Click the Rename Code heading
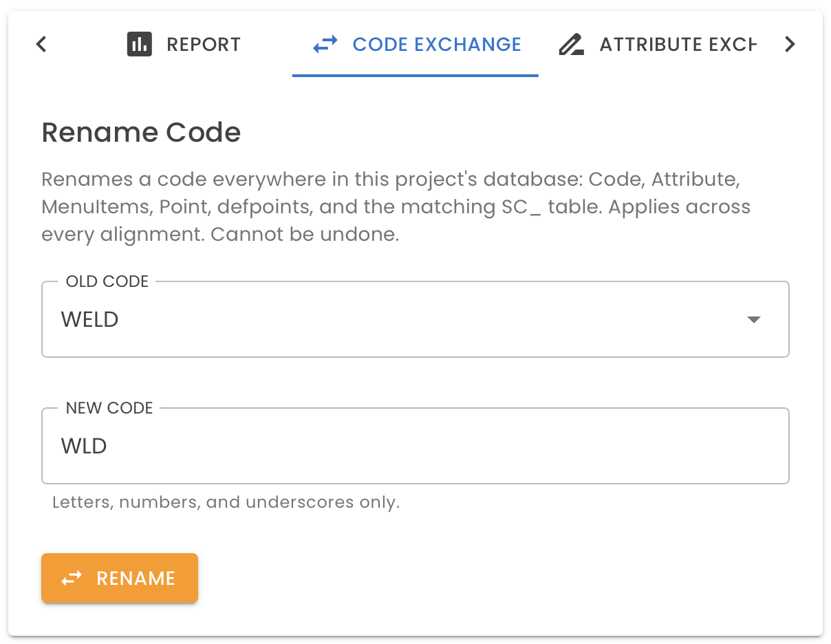Image resolution: width=831 pixels, height=644 pixels. click(x=141, y=132)
